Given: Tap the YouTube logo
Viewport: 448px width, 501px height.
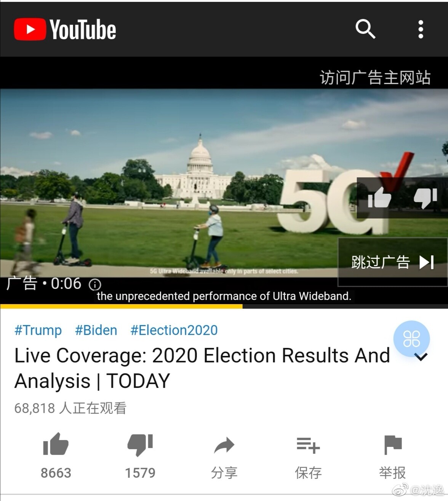Looking at the screenshot, I should 65,29.
